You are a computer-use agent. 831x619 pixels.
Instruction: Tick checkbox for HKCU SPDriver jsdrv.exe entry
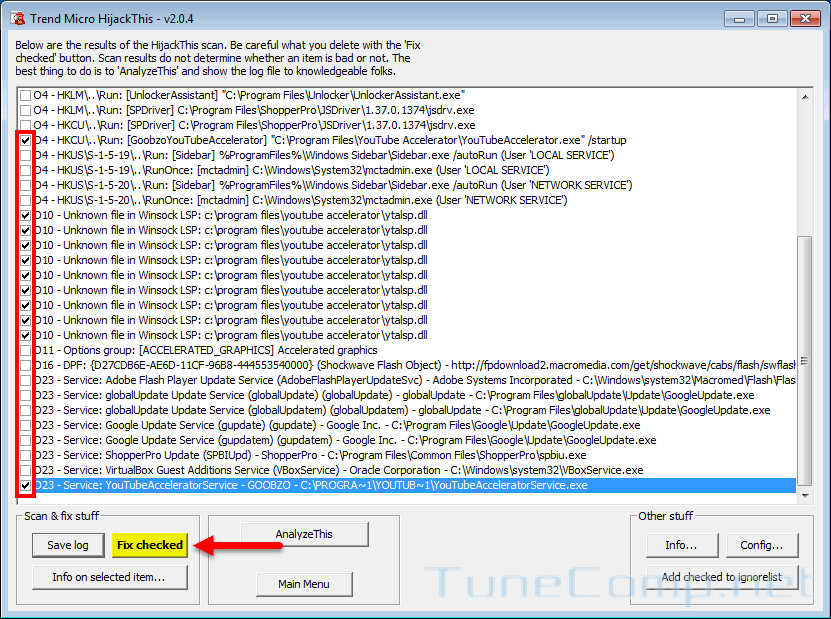(25, 125)
